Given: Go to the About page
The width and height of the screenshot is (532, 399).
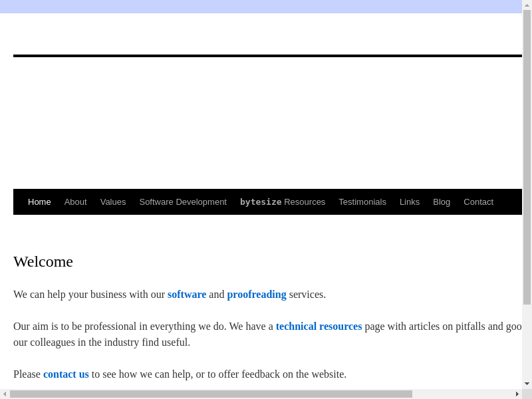Looking at the screenshot, I should pos(75,201).
